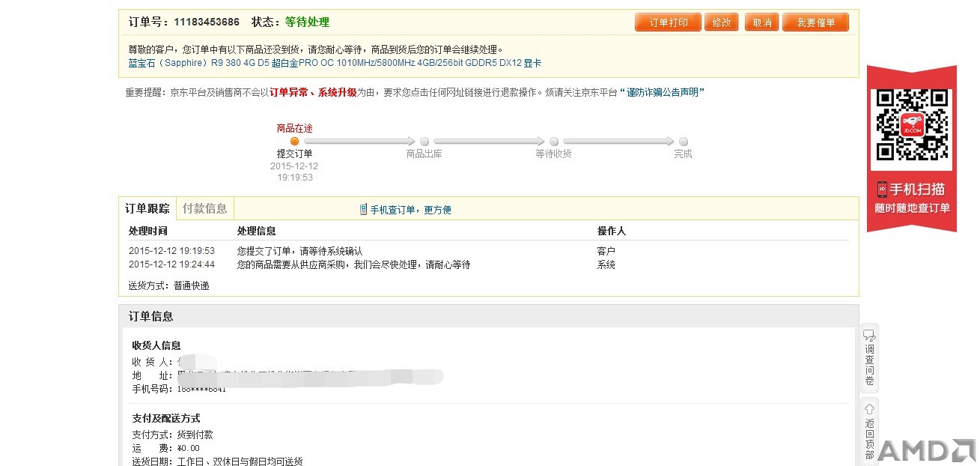Click the phone icon next to 手机扫描
980x466 pixels.
882,190
